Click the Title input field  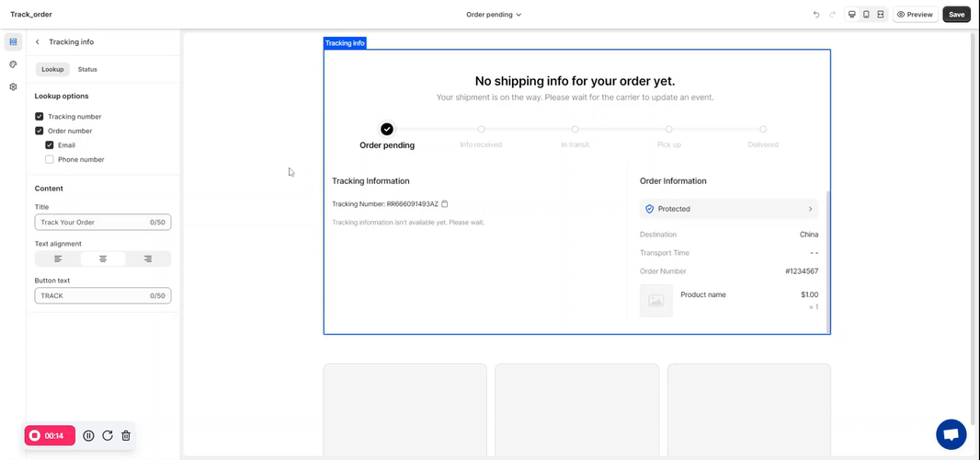92,222
